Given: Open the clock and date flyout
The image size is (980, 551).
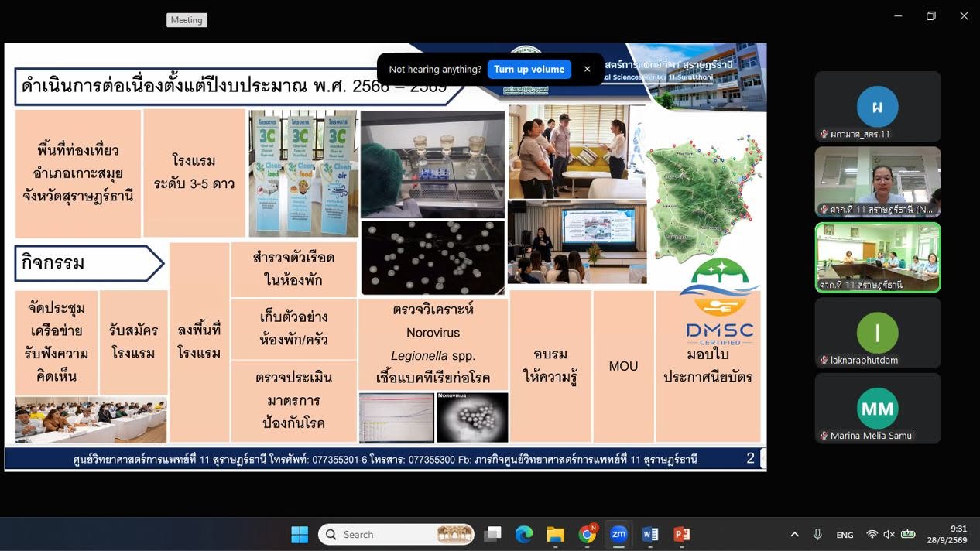Looking at the screenshot, I should 959,534.
